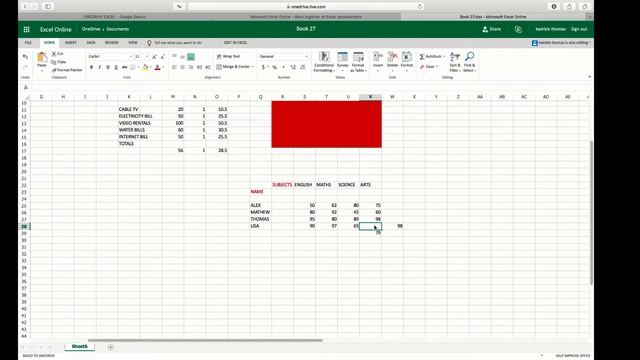Open Sort & Filter menu
The height and width of the screenshot is (360, 640).
455,62
